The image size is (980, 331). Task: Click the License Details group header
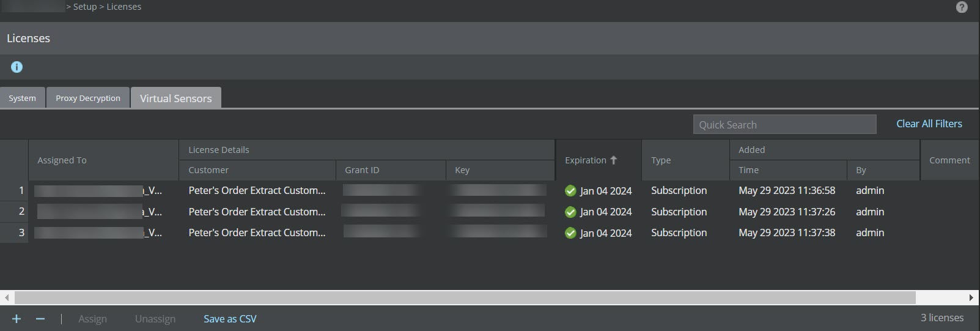pyautogui.click(x=367, y=150)
